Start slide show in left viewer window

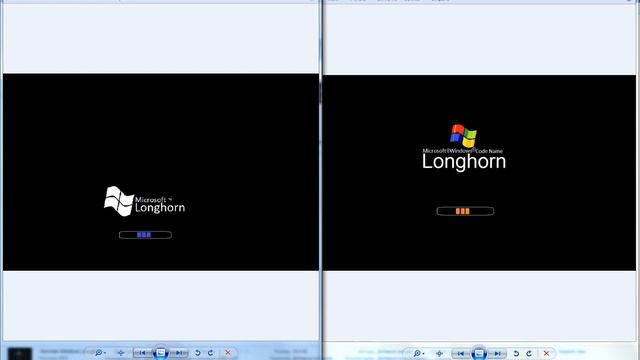pos(160,353)
